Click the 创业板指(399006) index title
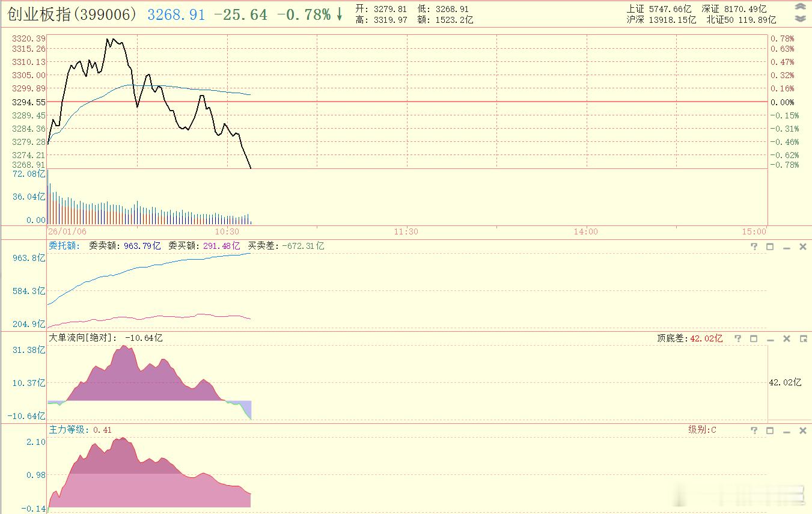812x514 pixels. coord(72,14)
